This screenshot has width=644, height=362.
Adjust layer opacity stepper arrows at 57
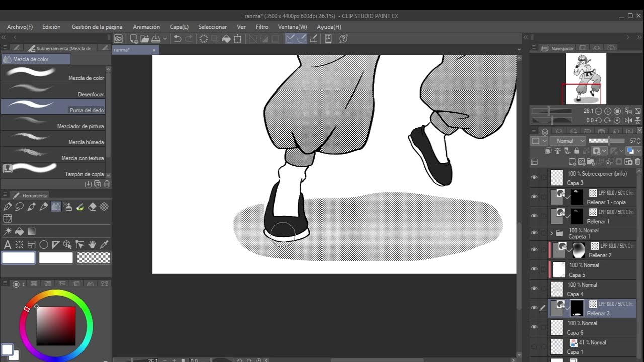[x=638, y=141]
